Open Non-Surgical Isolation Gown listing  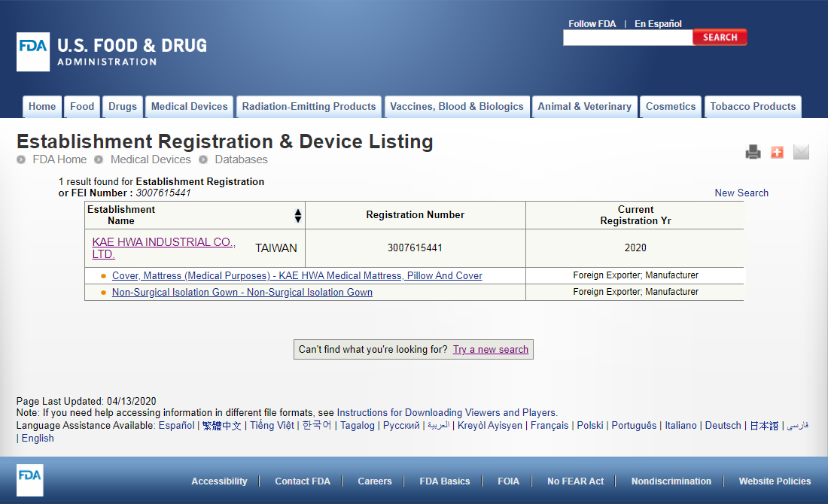point(242,293)
